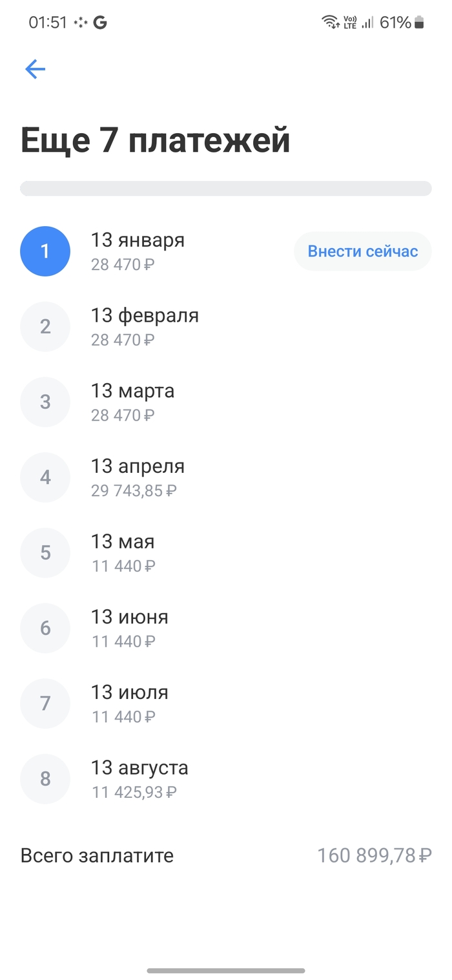452x980 pixels.
Task: Tap the blue number 1 payment circle
Action: click(x=45, y=251)
